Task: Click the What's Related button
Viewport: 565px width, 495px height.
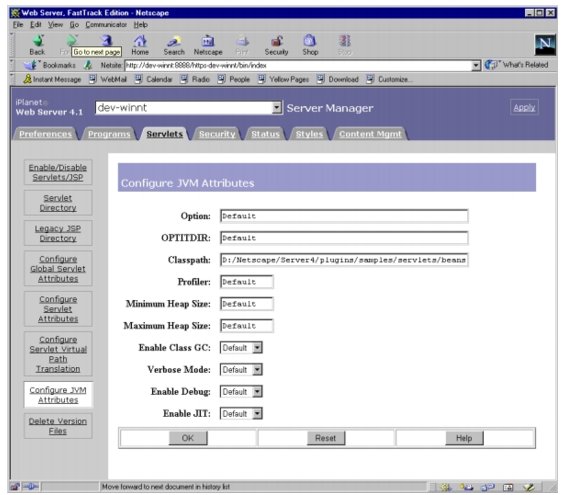Action: coord(516,65)
